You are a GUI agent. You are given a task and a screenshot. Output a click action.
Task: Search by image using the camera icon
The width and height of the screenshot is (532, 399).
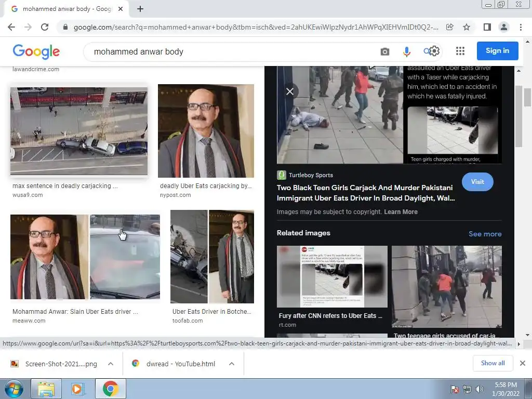385,51
